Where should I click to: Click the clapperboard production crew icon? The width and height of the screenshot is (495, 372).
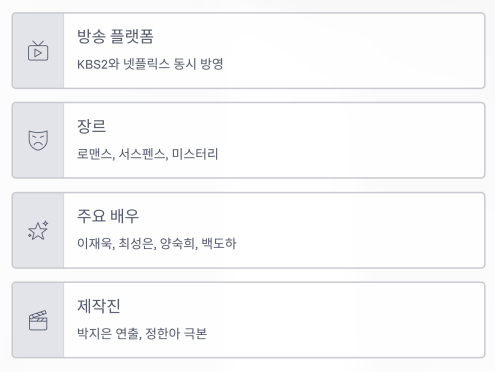(38, 320)
